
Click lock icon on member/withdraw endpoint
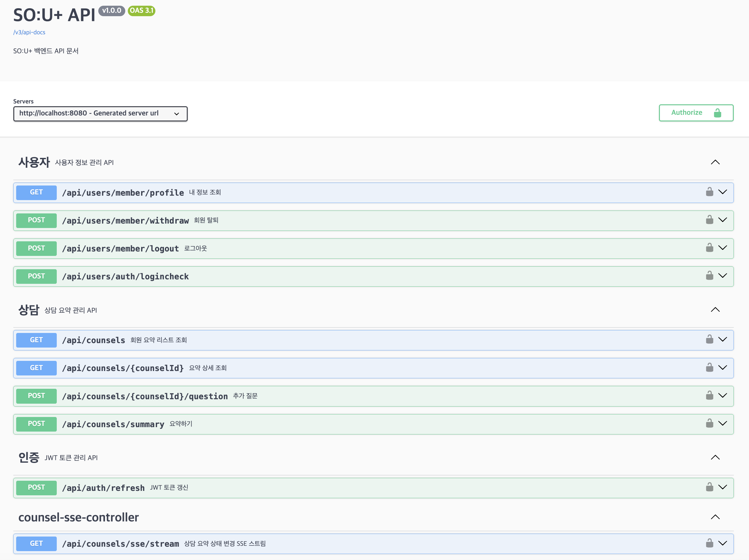pos(709,220)
